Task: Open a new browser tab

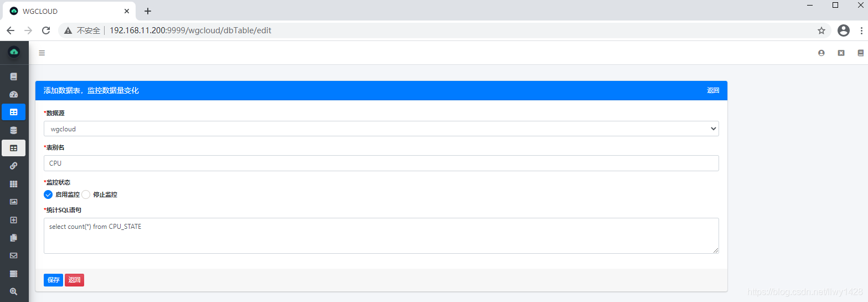Action: click(148, 11)
